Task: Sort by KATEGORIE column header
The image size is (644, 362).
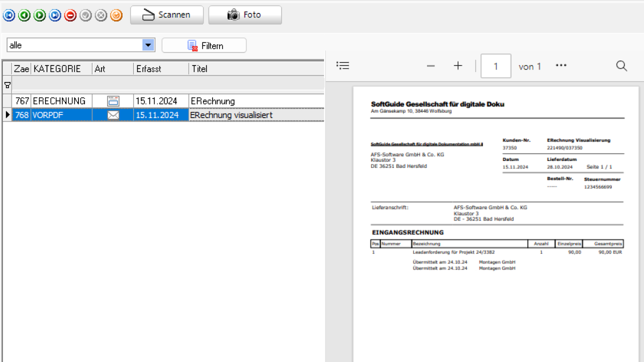Action: pos(61,69)
